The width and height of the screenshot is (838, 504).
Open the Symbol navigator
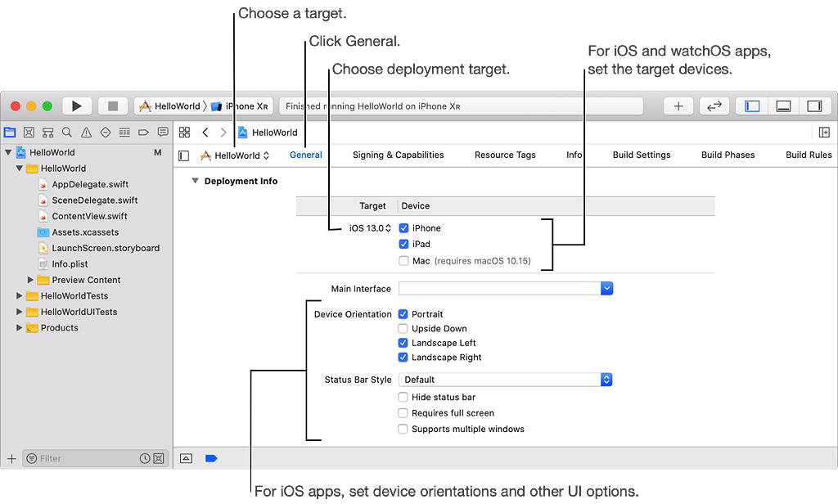click(48, 132)
